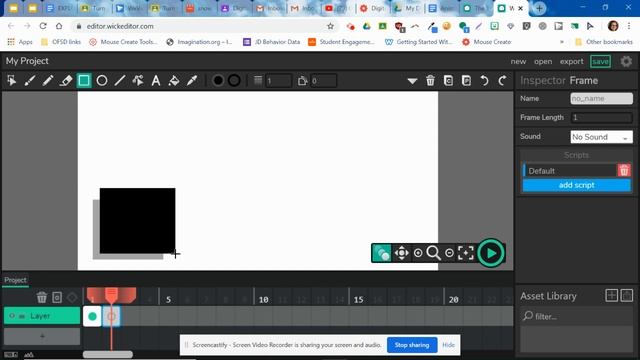Click the toolbar Paste icon
Viewport: 640px width, 360px height.
pos(466,80)
